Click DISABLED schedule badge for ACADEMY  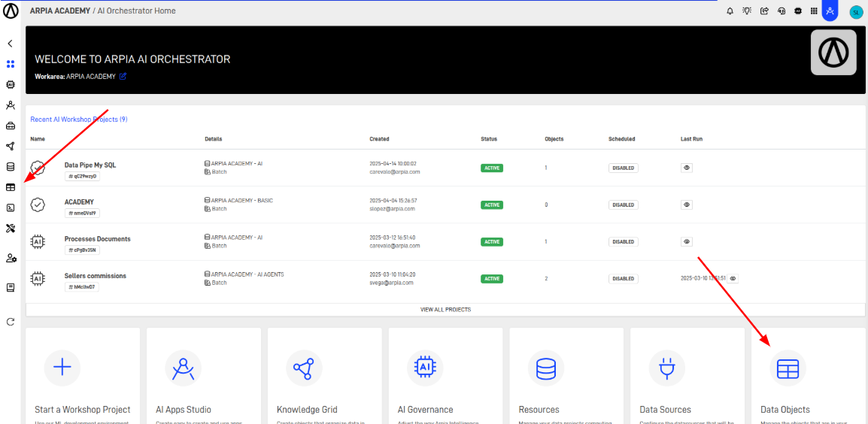624,204
